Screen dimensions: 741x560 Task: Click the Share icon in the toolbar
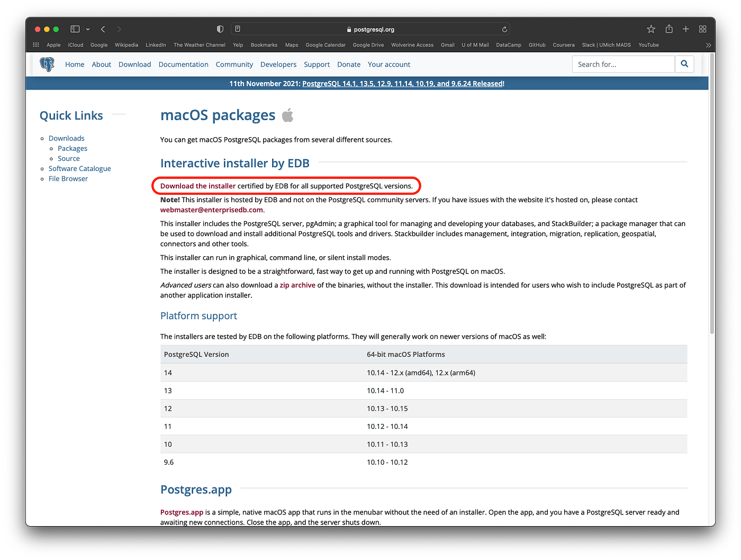668,29
